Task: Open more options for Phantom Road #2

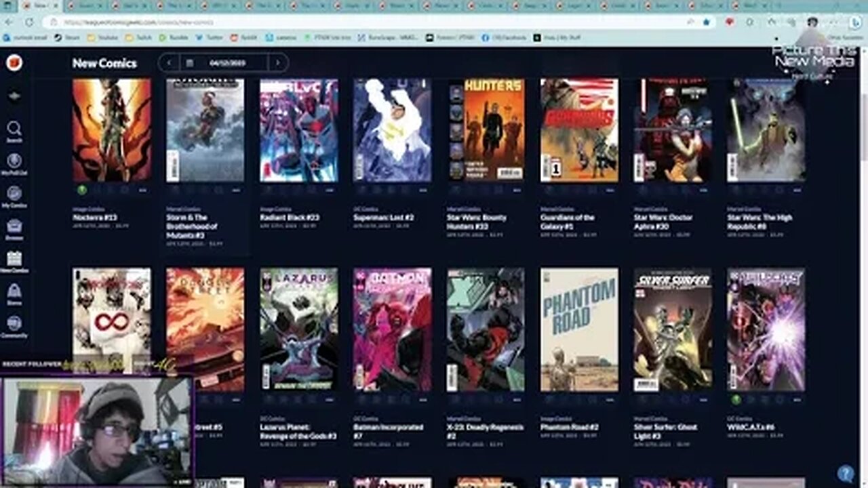Action: 610,400
